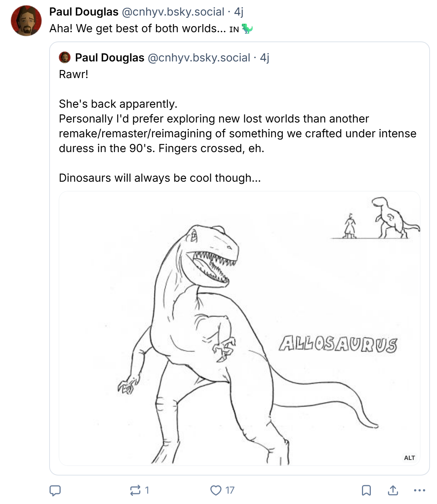Image resolution: width=437 pixels, height=504 pixels.
Task: Like the post with the heart icon
Action: click(x=216, y=490)
